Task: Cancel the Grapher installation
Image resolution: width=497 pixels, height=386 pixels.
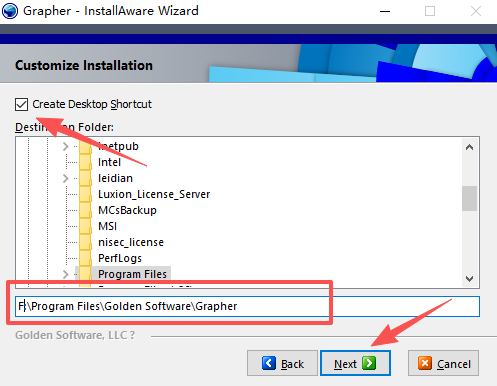Action: point(444,363)
